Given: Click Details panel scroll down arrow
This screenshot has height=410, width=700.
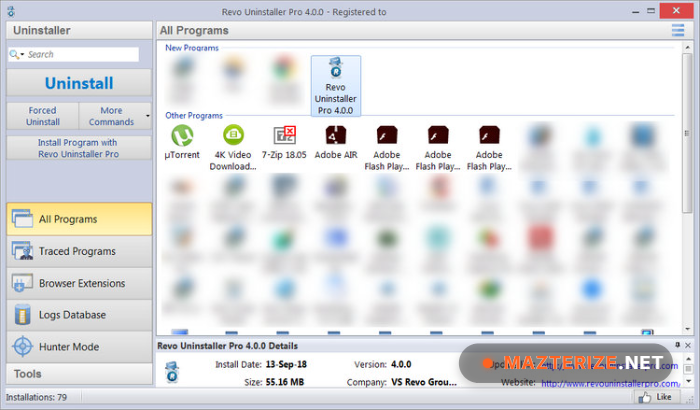Looking at the screenshot, I should [688, 381].
